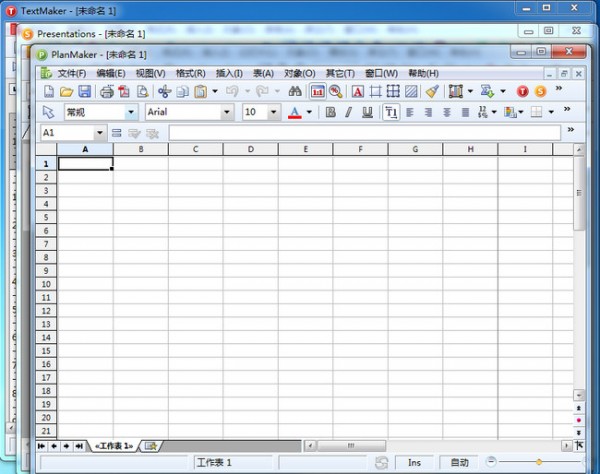
Task: Open the 视图(V) menu
Action: coord(150,73)
